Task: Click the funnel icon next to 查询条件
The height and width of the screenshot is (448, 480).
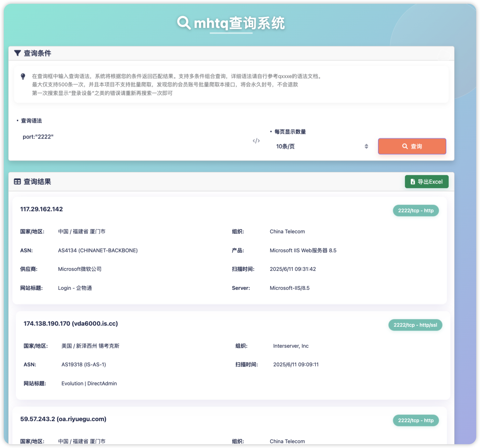Action: point(18,53)
